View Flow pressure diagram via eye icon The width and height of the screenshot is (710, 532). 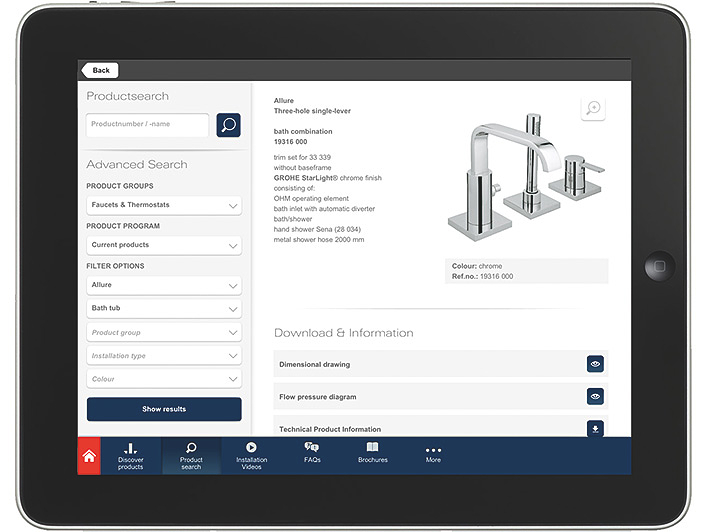coord(595,397)
